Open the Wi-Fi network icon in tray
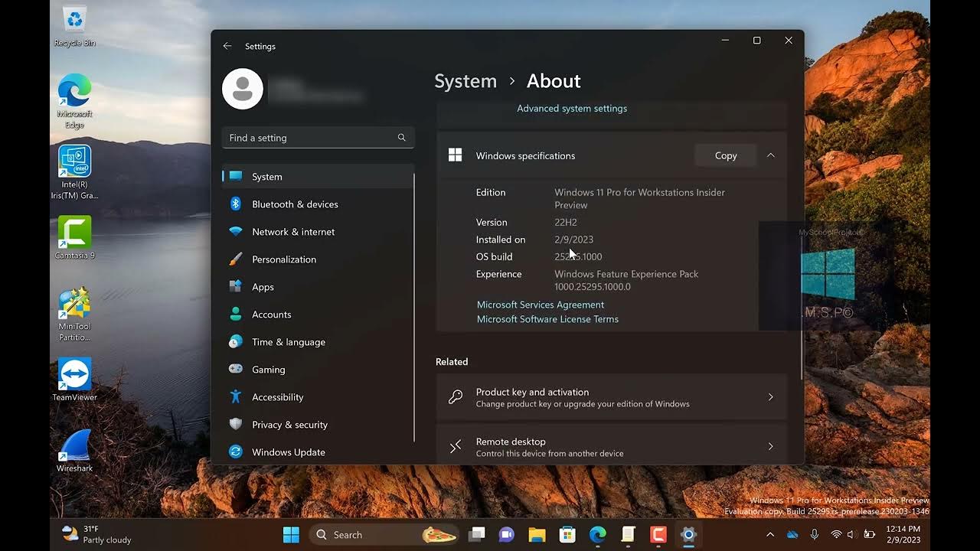This screenshot has height=551, width=980. pos(836,534)
